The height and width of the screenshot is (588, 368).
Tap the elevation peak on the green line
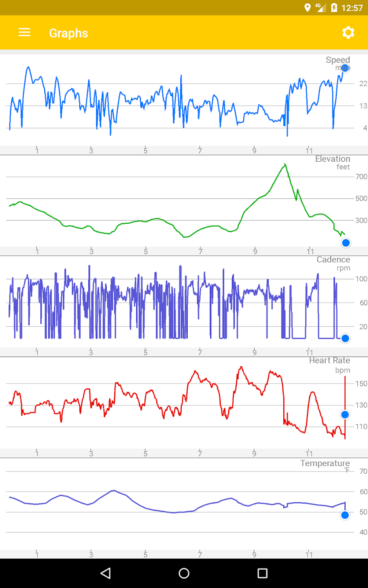285,164
